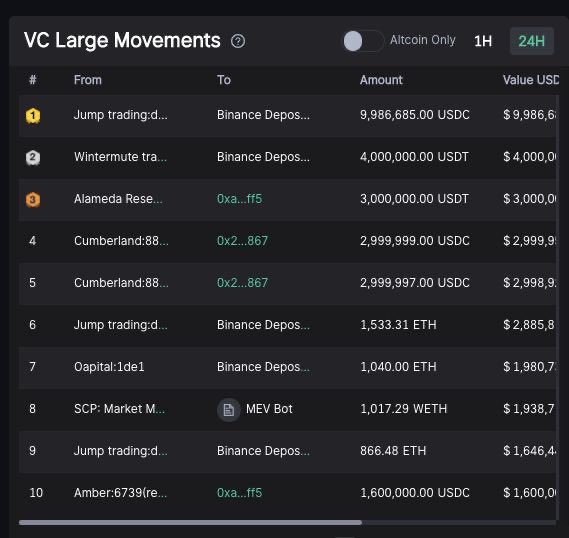Open the VC Large Movements help icon
Image resolution: width=569 pixels, height=538 pixels.
[238, 41]
